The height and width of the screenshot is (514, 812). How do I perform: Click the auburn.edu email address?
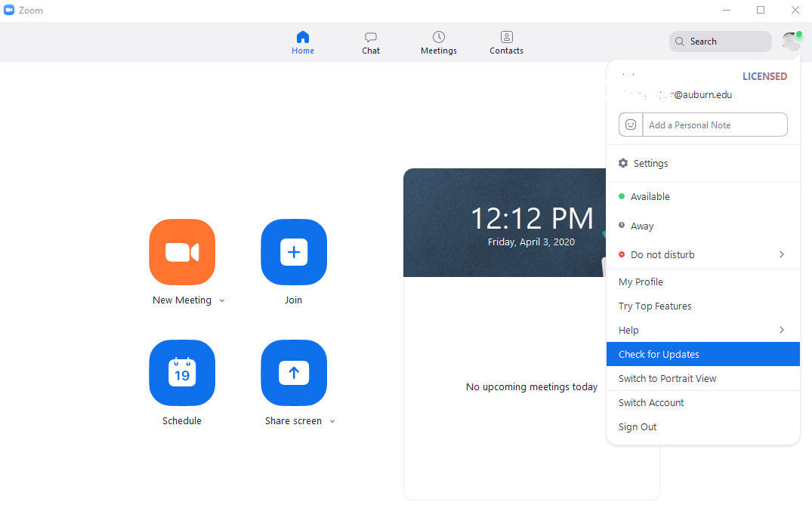tap(678, 95)
